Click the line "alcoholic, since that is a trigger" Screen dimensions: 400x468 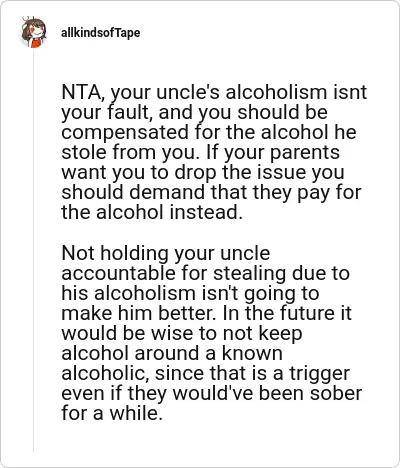[205, 373]
